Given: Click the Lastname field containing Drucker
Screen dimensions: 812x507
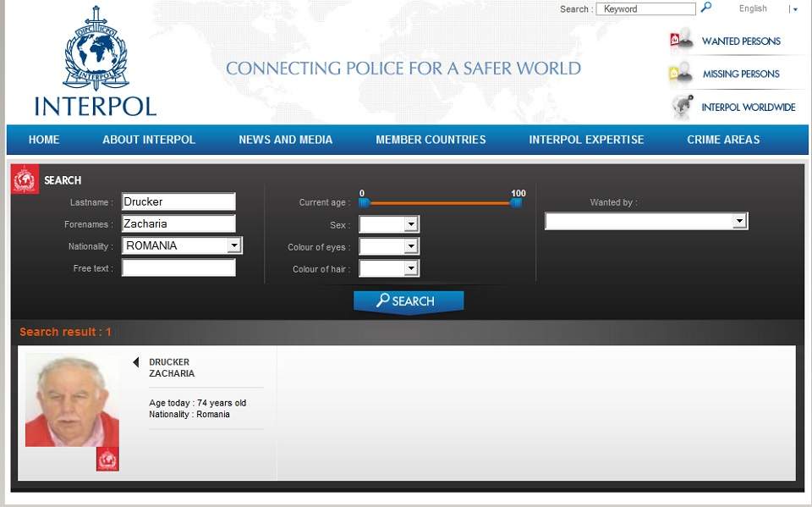Looking at the screenshot, I should pyautogui.click(x=178, y=201).
